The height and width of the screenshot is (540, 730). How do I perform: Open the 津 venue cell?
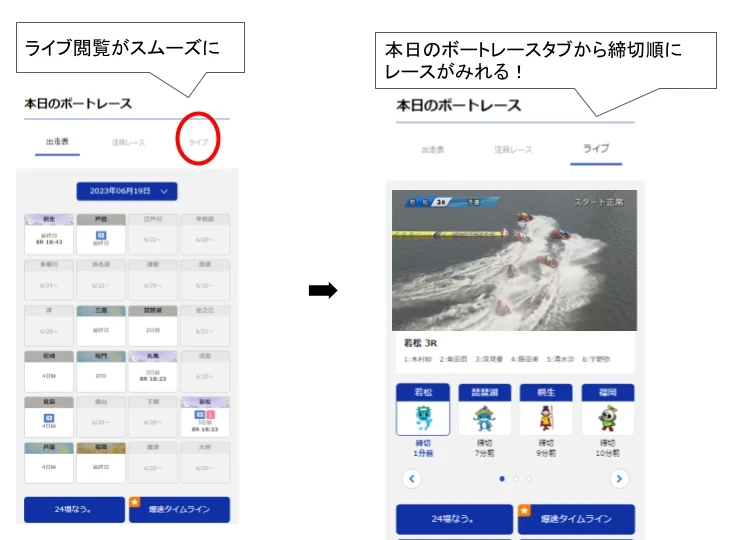(x=49, y=325)
